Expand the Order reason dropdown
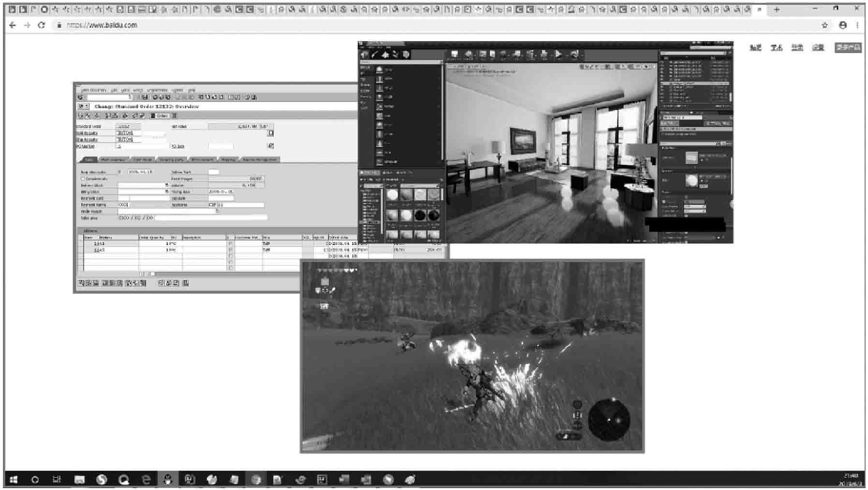 click(217, 211)
